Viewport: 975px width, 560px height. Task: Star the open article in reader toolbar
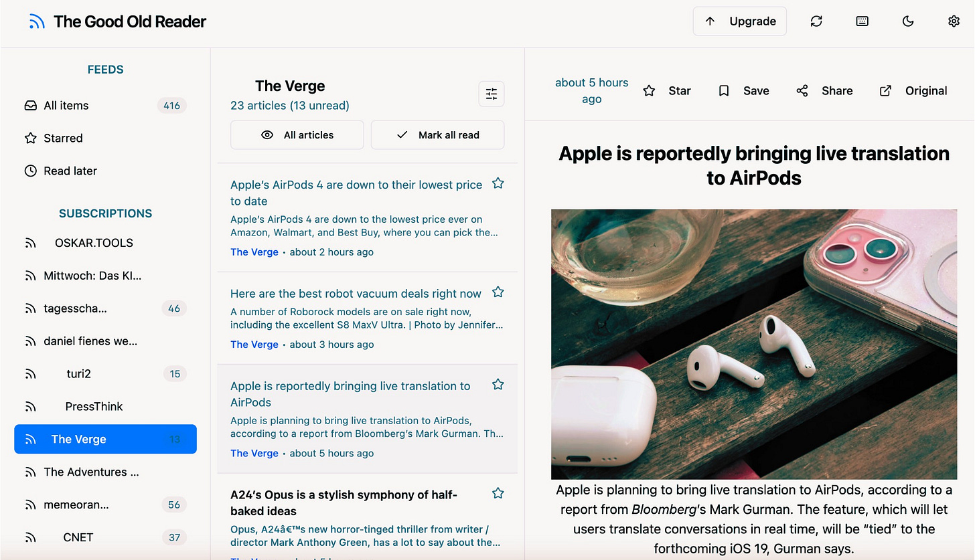[x=667, y=91]
